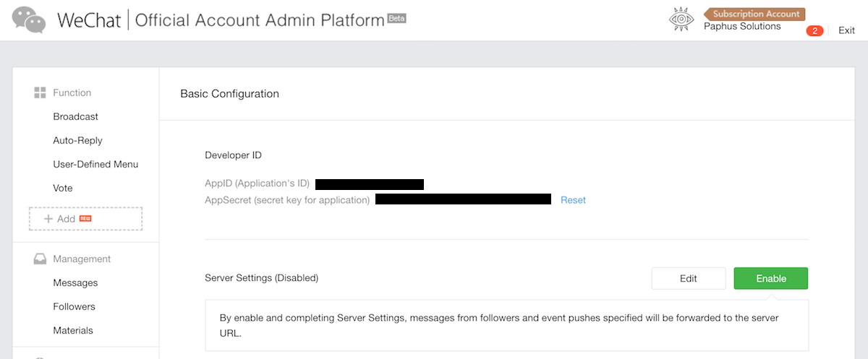Open the Vote function
This screenshot has height=359, width=868.
(x=63, y=188)
